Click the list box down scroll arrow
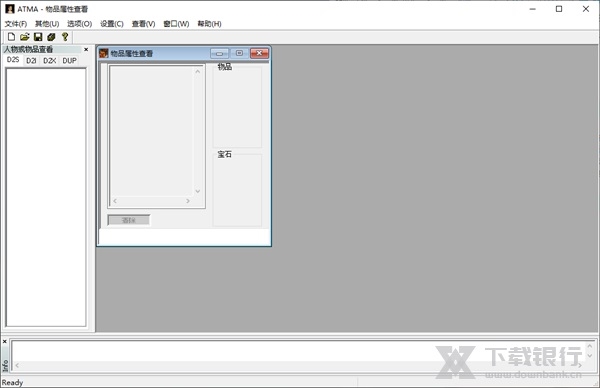 [x=197, y=191]
